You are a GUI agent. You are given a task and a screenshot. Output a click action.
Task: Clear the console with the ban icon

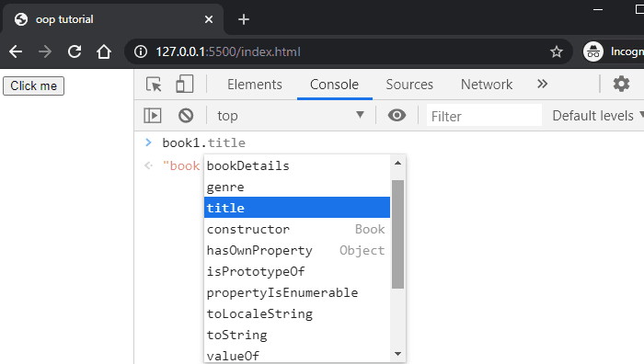pyautogui.click(x=186, y=116)
